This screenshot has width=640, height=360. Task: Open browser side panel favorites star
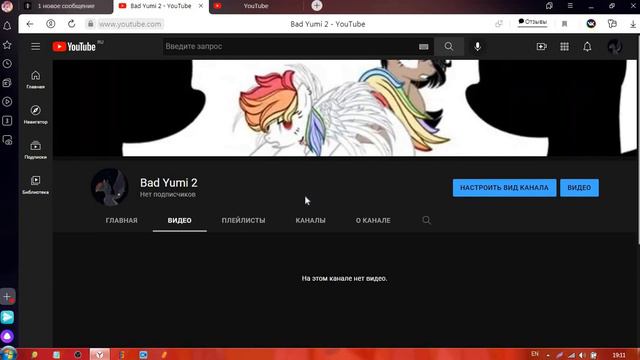pyautogui.click(x=7, y=45)
